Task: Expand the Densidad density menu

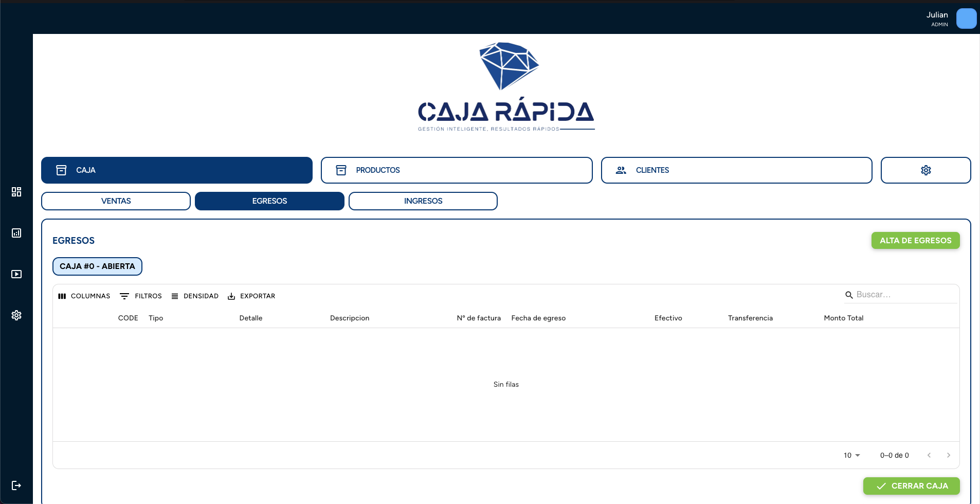Action: pyautogui.click(x=195, y=296)
